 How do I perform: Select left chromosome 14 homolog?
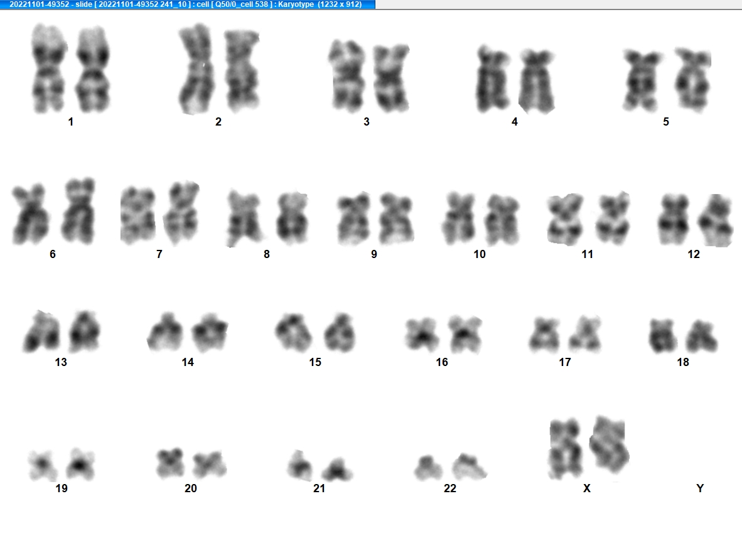point(165,332)
